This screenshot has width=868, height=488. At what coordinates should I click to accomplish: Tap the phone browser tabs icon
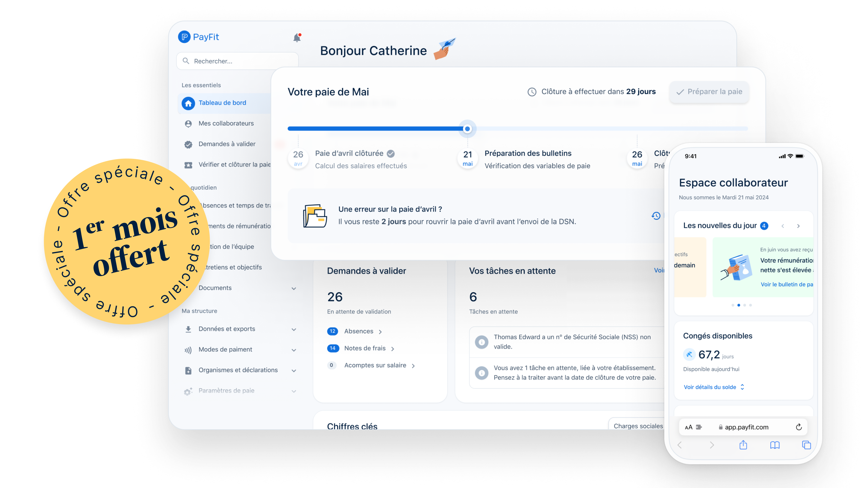pos(806,445)
